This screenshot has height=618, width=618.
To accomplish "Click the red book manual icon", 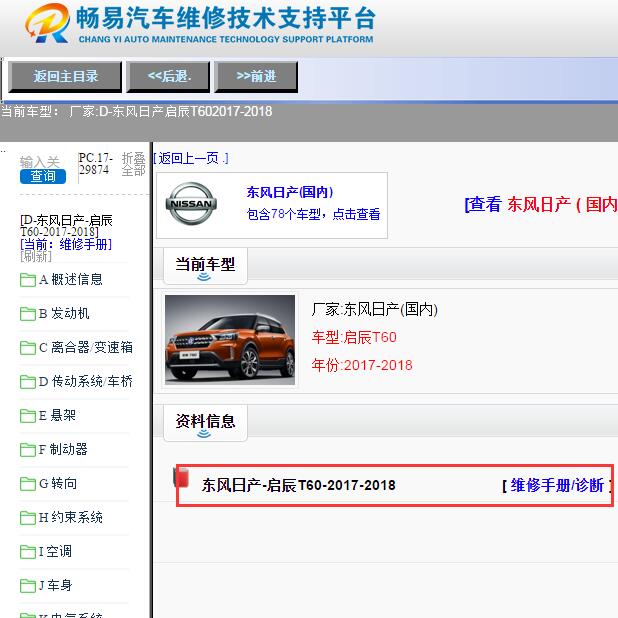I will point(181,478).
